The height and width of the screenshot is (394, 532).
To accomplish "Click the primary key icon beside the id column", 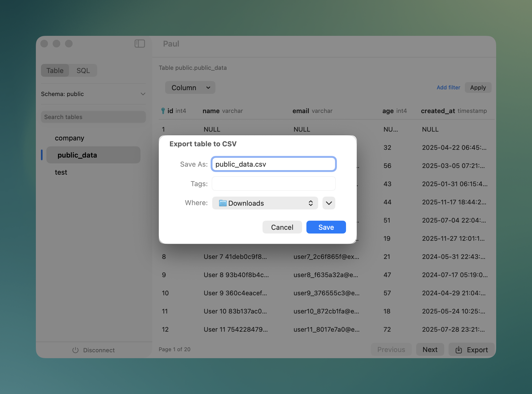I will pyautogui.click(x=163, y=110).
